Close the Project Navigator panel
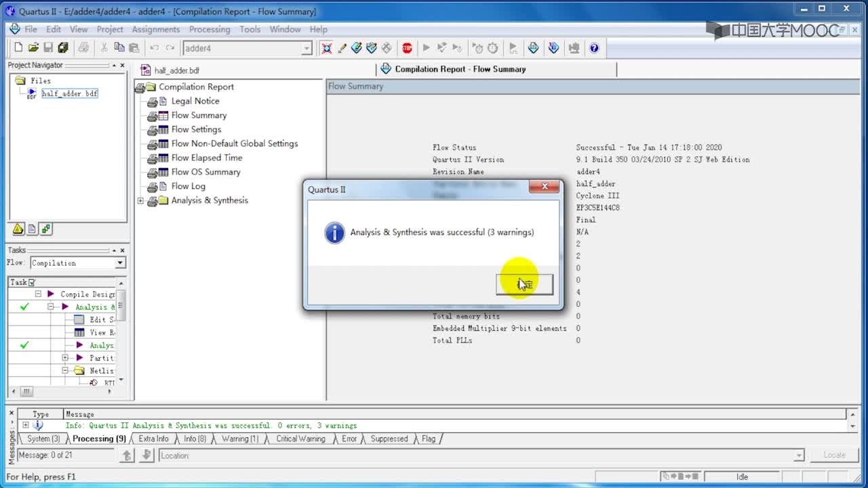The height and width of the screenshot is (488, 868). (122, 65)
